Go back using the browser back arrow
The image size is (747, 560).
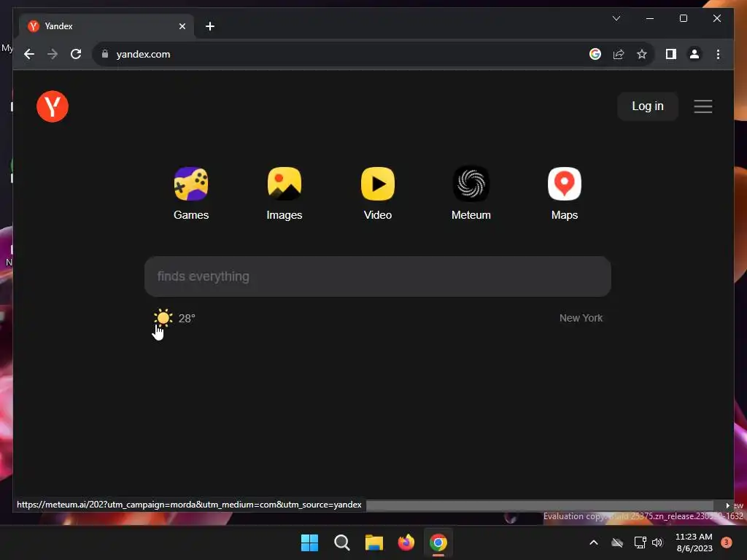pyautogui.click(x=29, y=54)
